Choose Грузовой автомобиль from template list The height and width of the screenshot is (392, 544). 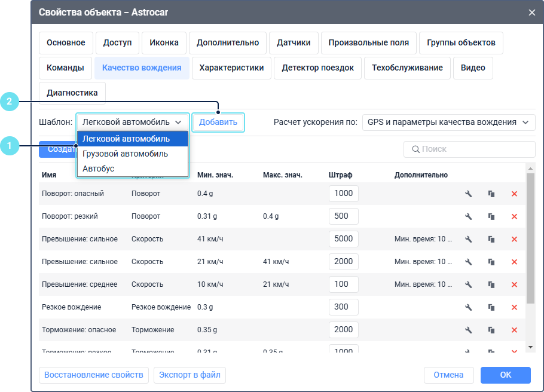tap(125, 154)
